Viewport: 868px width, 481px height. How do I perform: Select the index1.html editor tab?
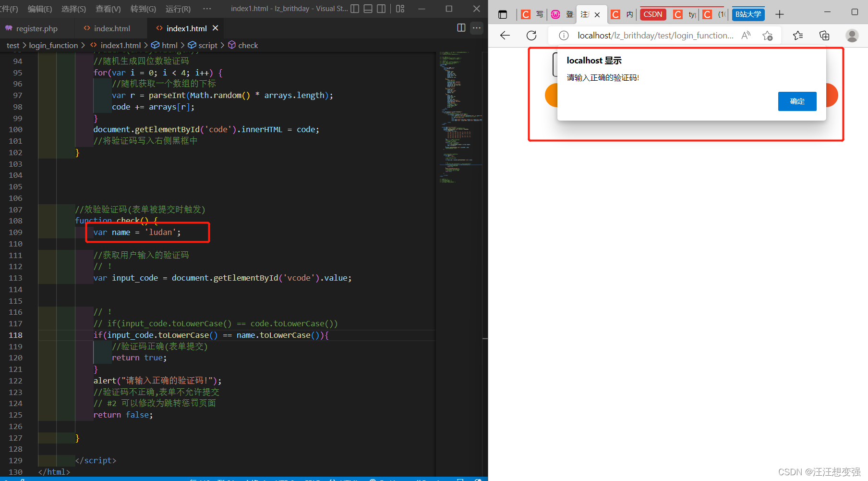[186, 28]
